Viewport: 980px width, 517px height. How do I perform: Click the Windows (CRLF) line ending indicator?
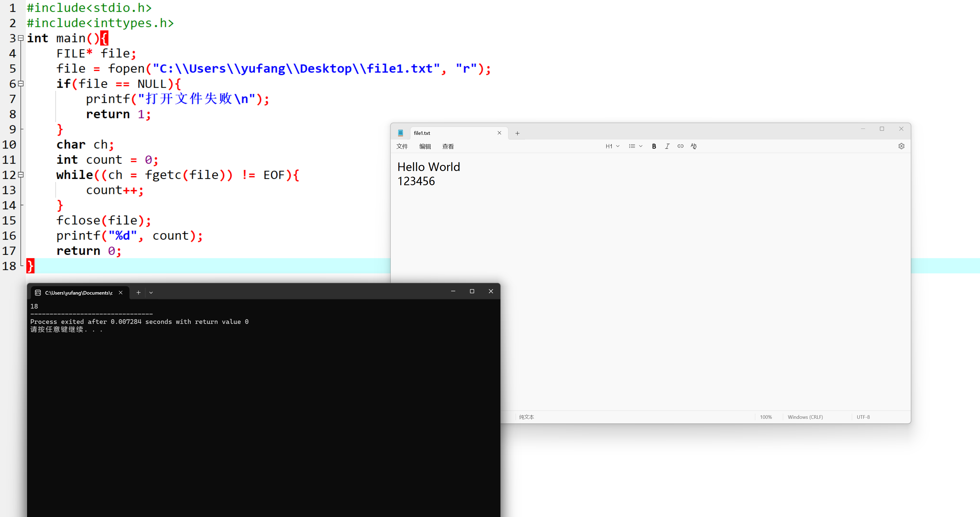[805, 417]
